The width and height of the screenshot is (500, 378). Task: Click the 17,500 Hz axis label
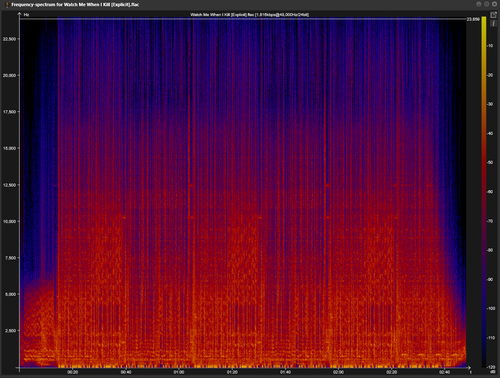click(9, 112)
